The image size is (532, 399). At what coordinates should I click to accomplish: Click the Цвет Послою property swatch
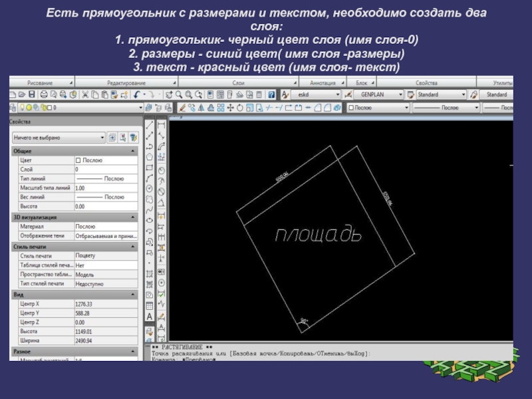[x=78, y=160]
